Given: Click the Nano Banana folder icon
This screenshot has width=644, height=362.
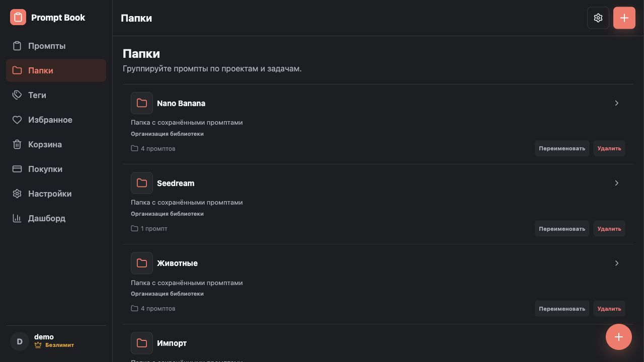Looking at the screenshot, I should click(x=142, y=103).
